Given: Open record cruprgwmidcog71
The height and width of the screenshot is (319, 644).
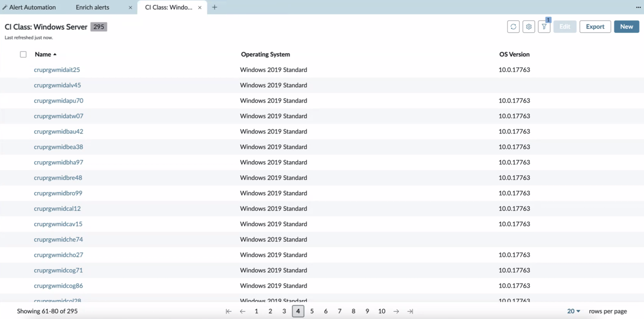Looking at the screenshot, I should [x=58, y=270].
